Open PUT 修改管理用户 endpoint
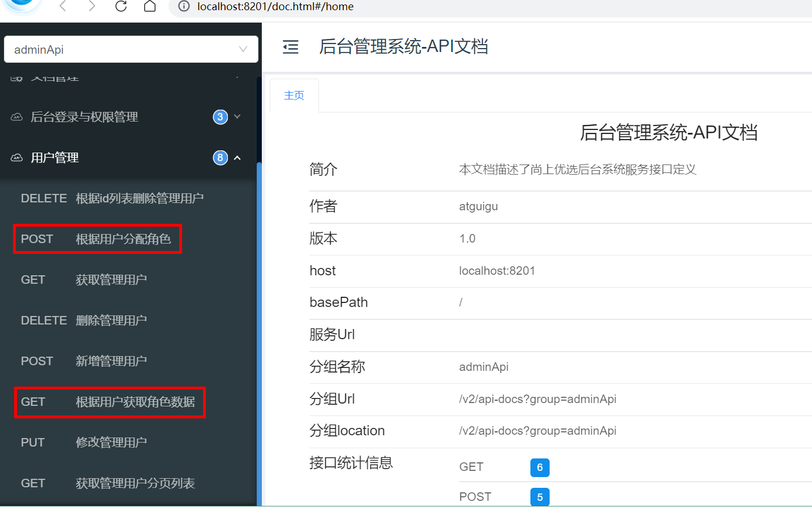Image resolution: width=812 pixels, height=511 pixels. [x=84, y=443]
